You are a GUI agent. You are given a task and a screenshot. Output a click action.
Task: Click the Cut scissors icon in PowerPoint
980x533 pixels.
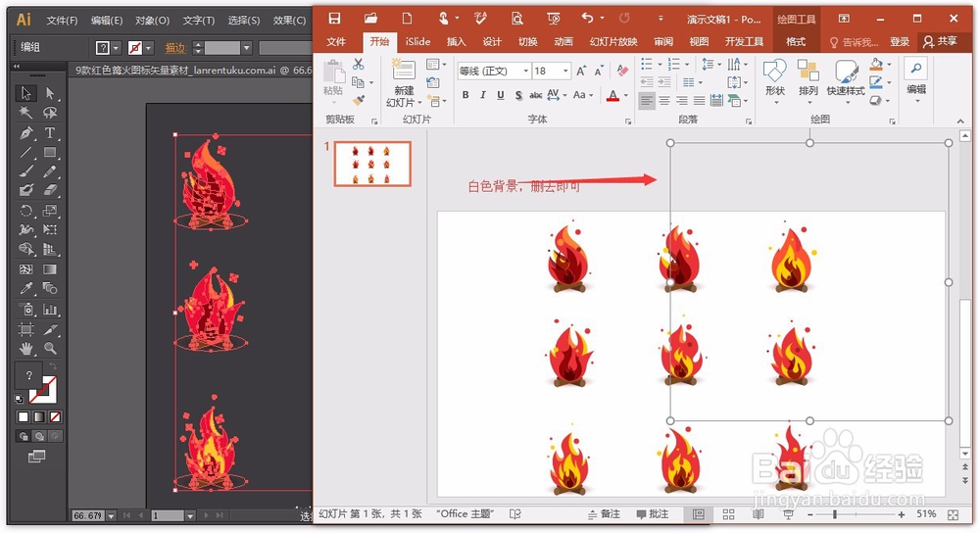(x=358, y=64)
